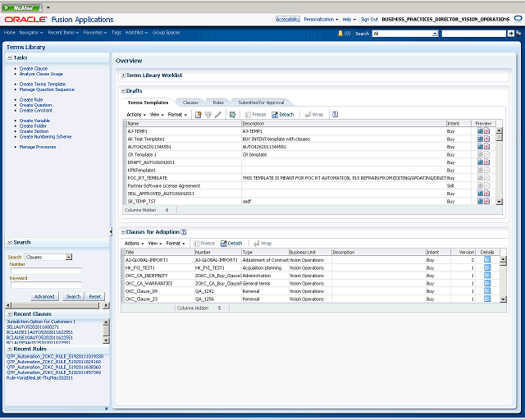Screen dimensions: 525x420
Task: Open the Favorites menu
Action: coord(95,33)
